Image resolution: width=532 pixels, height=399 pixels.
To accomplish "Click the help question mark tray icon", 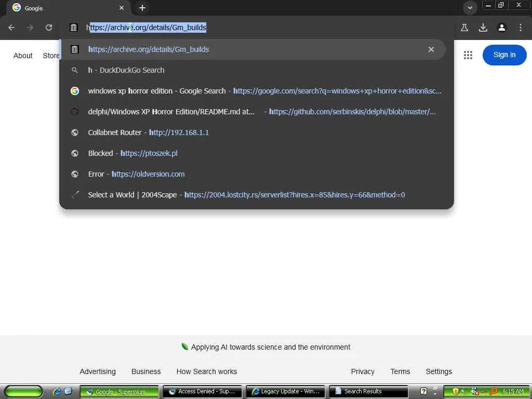I will [423, 391].
